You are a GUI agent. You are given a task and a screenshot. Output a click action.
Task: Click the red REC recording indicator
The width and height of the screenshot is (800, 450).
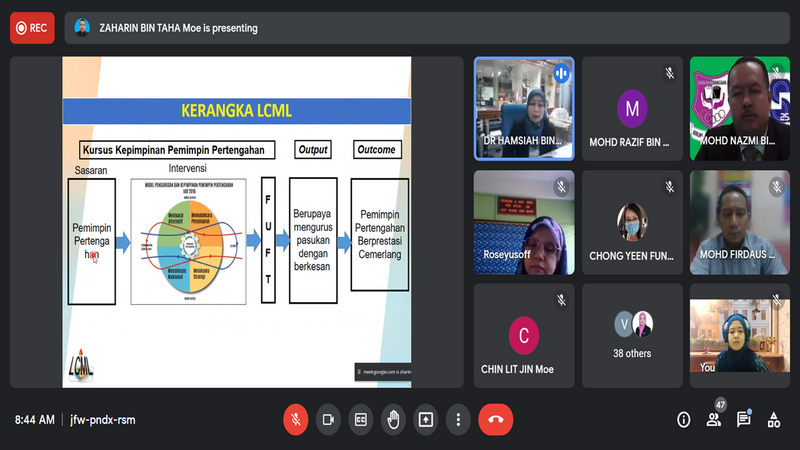coord(32,28)
